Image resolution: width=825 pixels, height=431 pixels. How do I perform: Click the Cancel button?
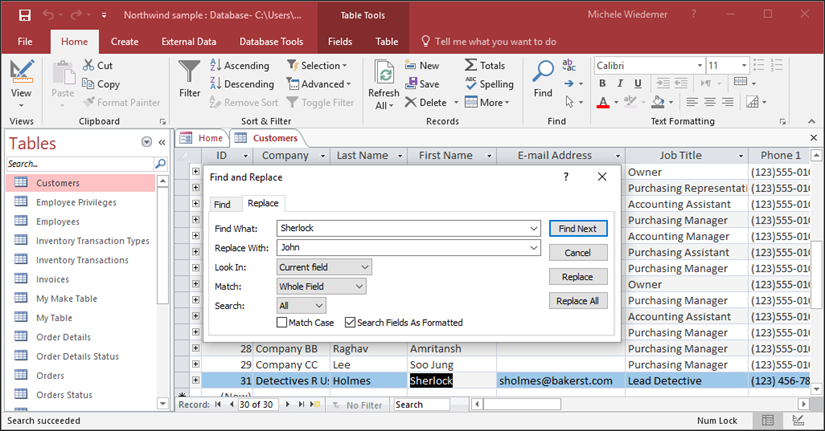pyautogui.click(x=578, y=253)
